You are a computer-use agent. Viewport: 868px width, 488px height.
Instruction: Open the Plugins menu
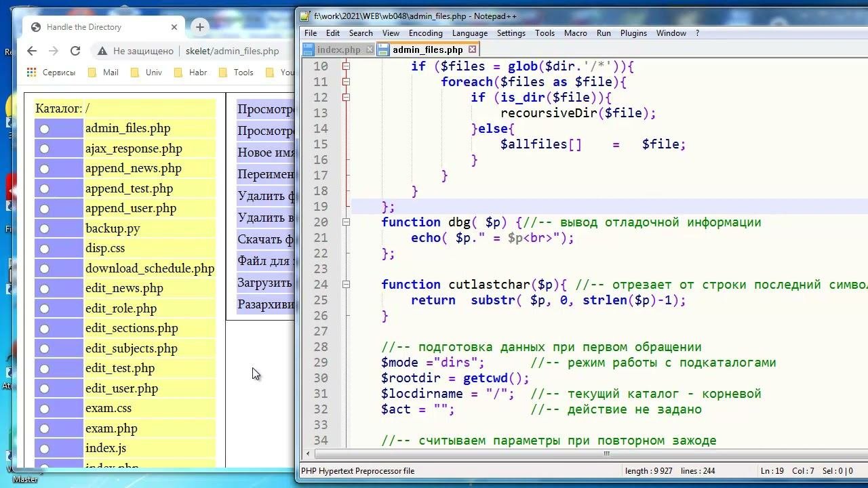click(633, 33)
